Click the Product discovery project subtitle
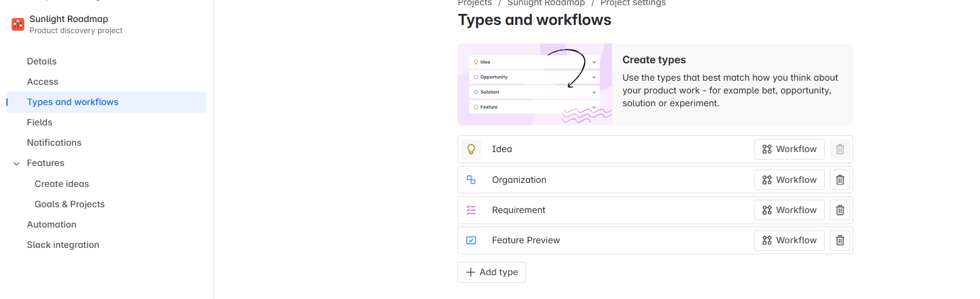Image resolution: width=980 pixels, height=299 pixels. pos(76,31)
